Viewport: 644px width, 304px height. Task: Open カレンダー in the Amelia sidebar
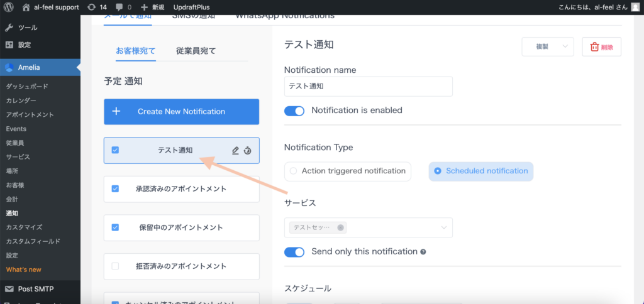pyautogui.click(x=21, y=100)
